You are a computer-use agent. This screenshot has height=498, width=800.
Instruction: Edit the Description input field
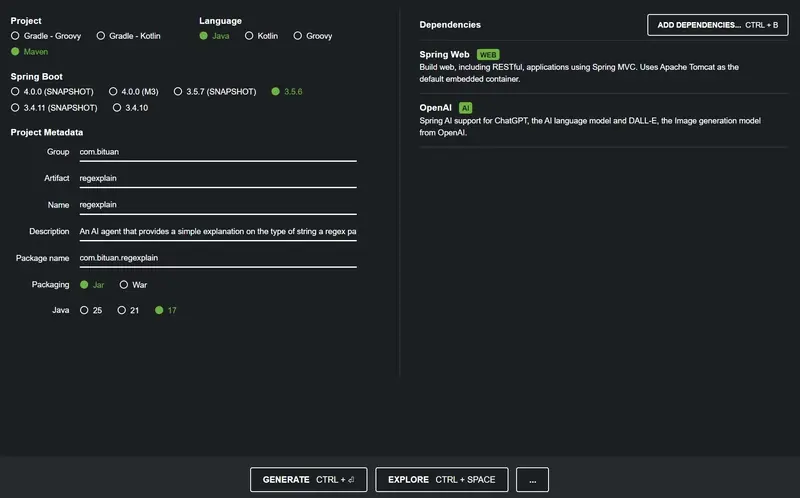click(x=218, y=232)
